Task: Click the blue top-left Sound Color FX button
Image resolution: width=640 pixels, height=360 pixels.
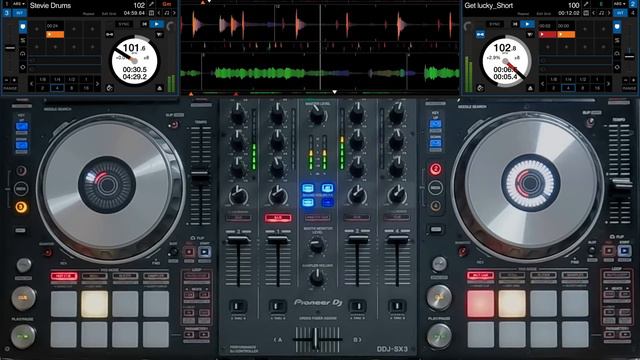Action: pos(308,188)
